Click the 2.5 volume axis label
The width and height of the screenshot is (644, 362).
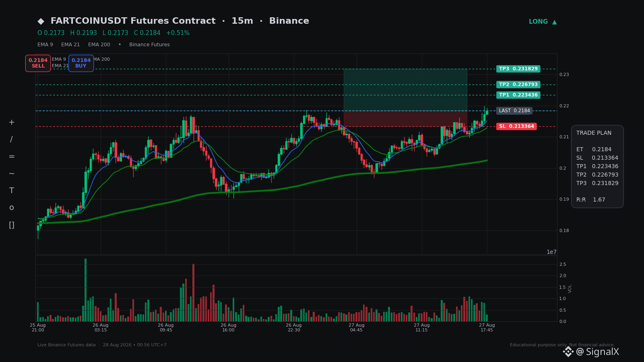[563, 265]
